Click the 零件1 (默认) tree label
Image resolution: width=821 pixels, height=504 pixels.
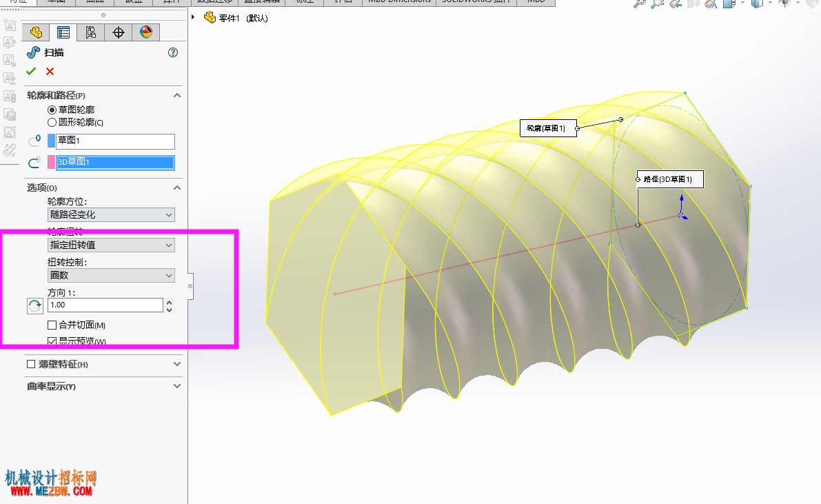click(x=243, y=18)
